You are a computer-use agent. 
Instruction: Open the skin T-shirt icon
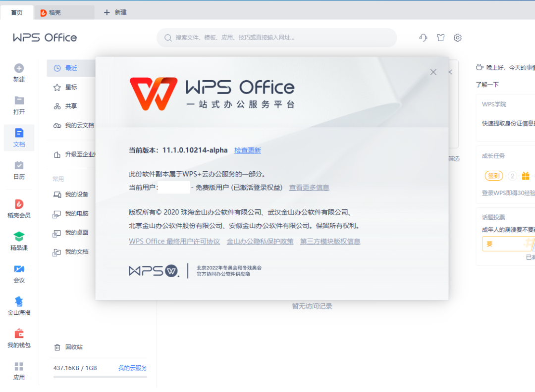(x=441, y=38)
